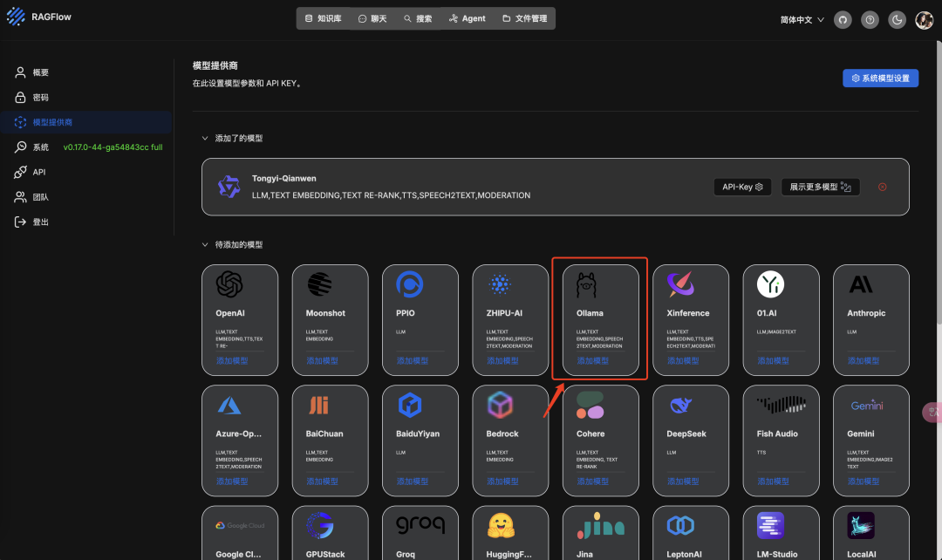Viewport: 942px width, 560px height.
Task: Switch to 聊天 tab
Action: [x=372, y=18]
